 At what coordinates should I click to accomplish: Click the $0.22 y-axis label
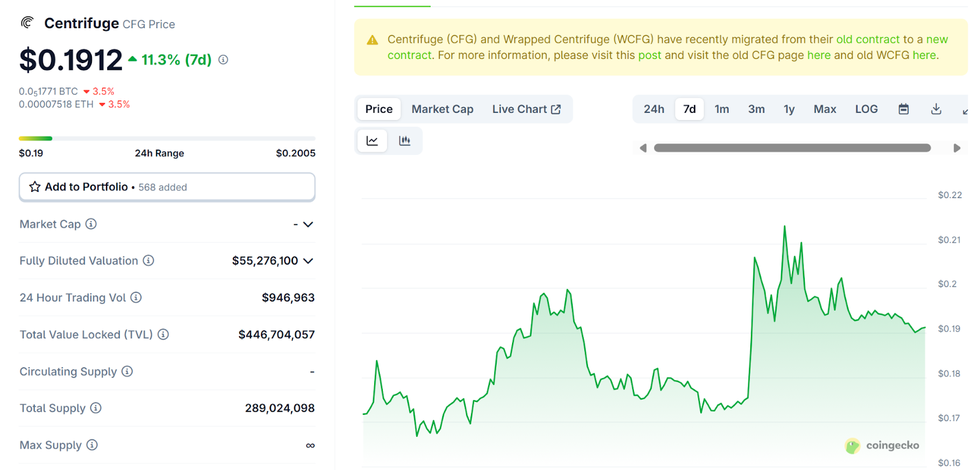click(950, 195)
